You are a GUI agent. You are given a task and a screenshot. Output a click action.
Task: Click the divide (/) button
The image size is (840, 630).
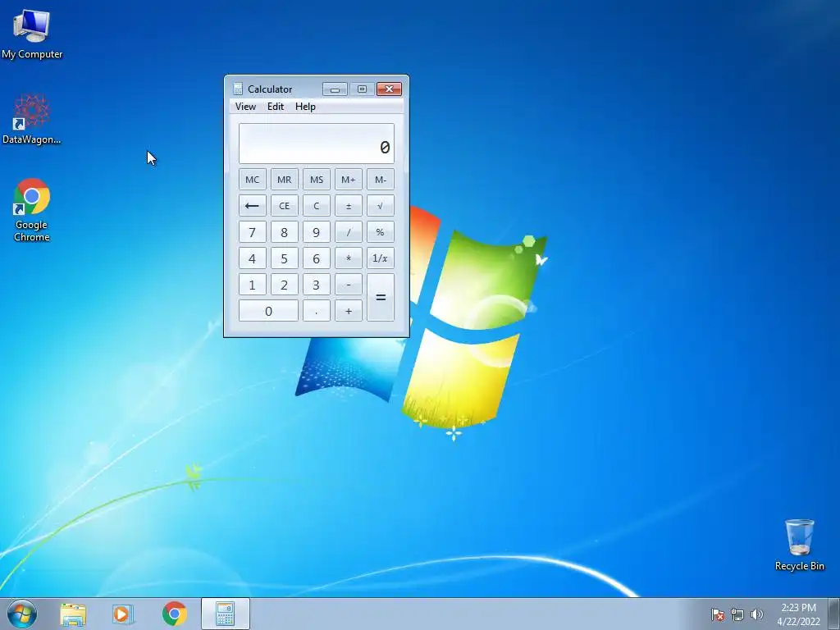(x=348, y=232)
